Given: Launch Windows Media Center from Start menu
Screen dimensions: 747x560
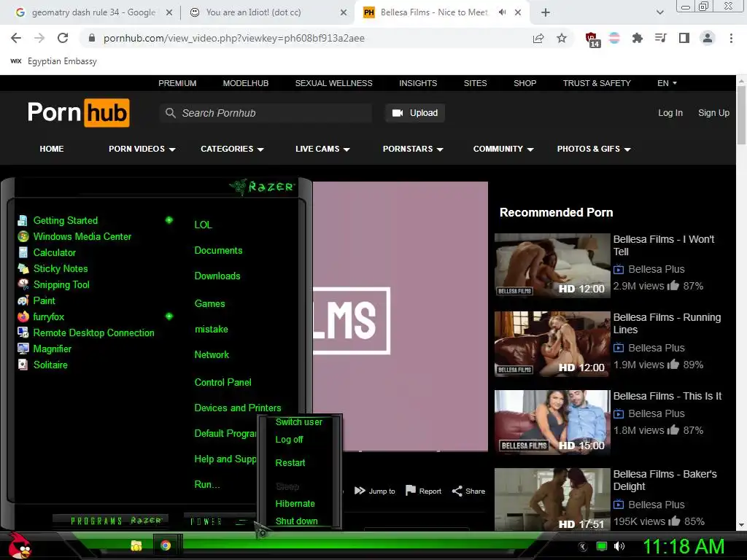Looking at the screenshot, I should pos(74,236).
